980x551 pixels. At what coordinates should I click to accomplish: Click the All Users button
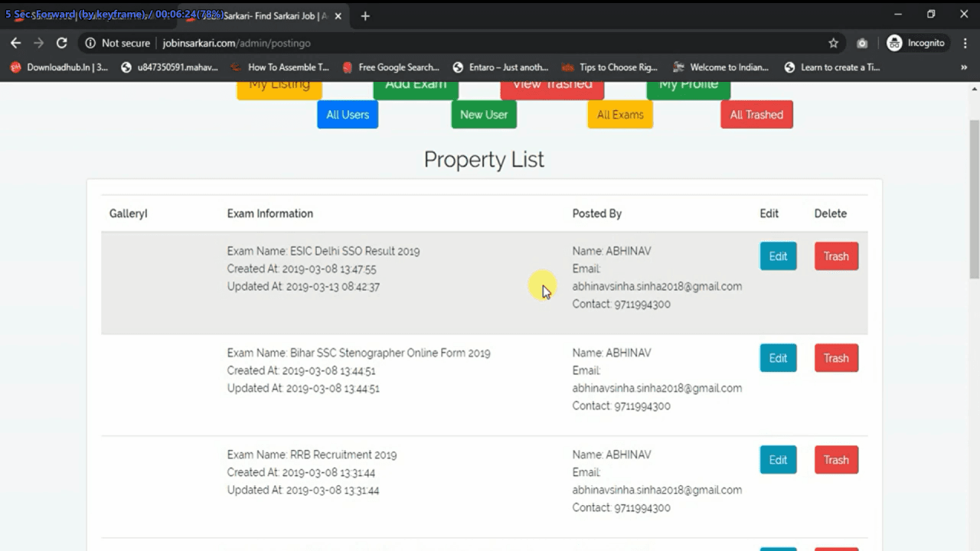click(x=348, y=115)
